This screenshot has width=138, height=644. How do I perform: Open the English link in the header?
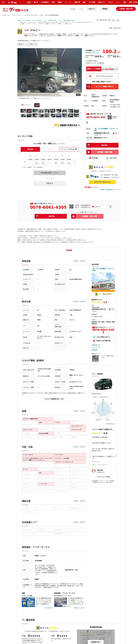click(x=73, y=9)
